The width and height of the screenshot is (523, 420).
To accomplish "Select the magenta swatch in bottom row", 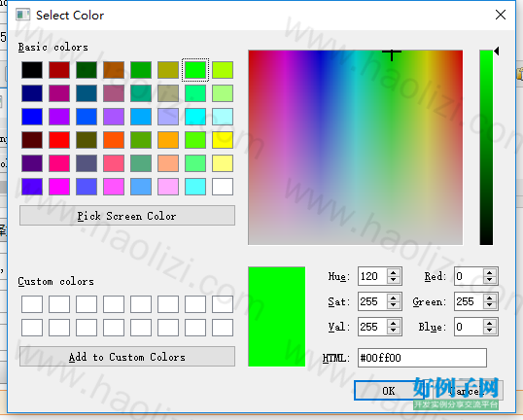I will click(59, 187).
